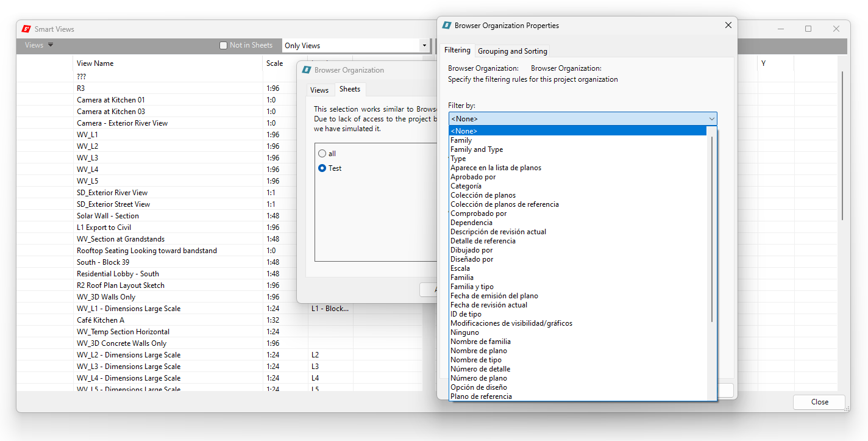This screenshot has width=868, height=441.
Task: Choose 'Nombre de tipo' option
Action: tap(578, 360)
